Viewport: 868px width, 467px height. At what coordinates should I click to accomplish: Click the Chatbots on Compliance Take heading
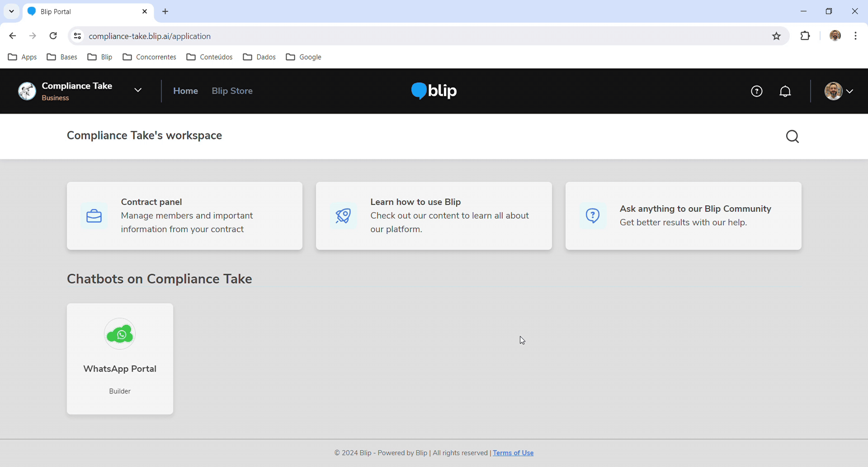tap(160, 279)
